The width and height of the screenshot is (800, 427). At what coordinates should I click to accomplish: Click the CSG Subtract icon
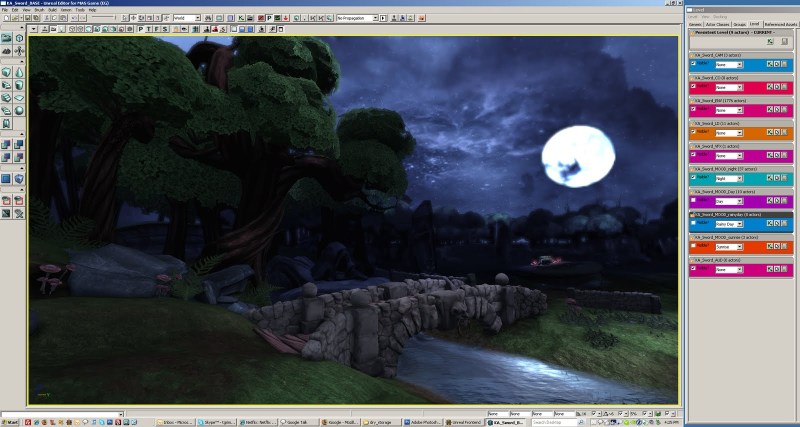19,145
